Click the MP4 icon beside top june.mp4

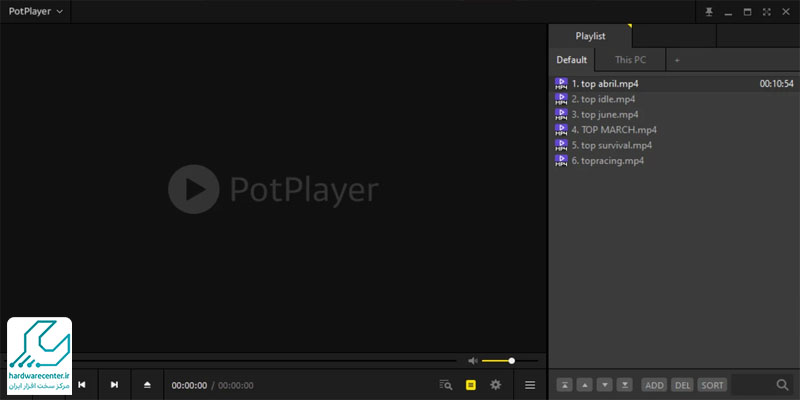[x=561, y=114]
